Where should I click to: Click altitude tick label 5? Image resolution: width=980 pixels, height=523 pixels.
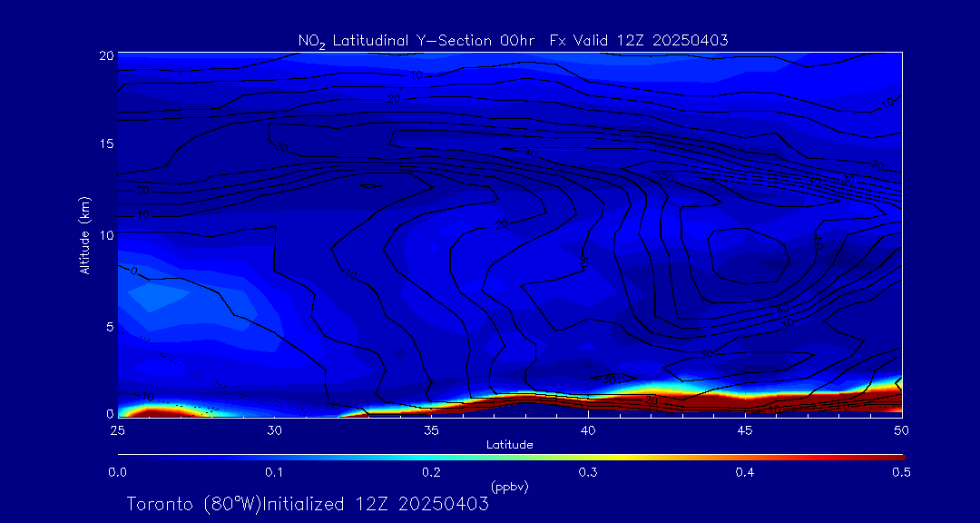click(x=110, y=327)
